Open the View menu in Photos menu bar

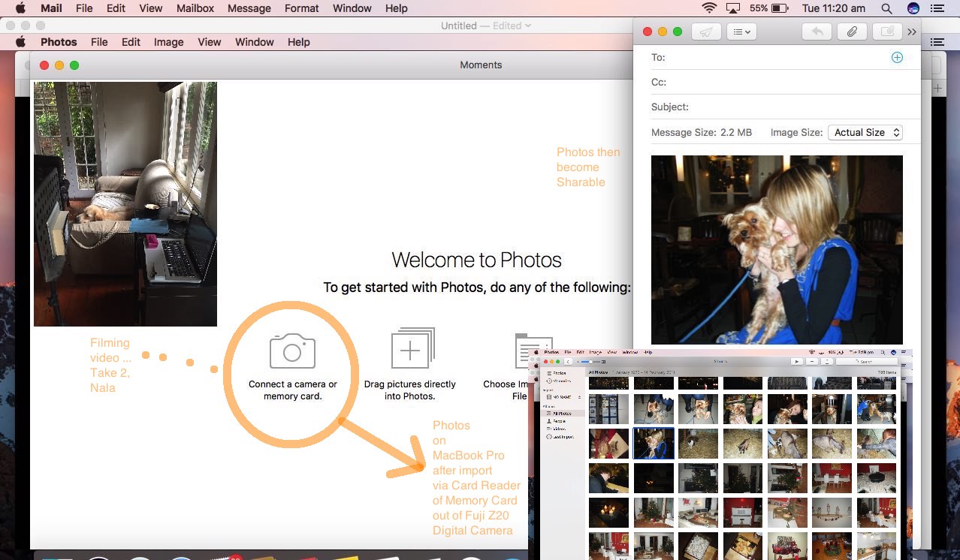pos(210,42)
